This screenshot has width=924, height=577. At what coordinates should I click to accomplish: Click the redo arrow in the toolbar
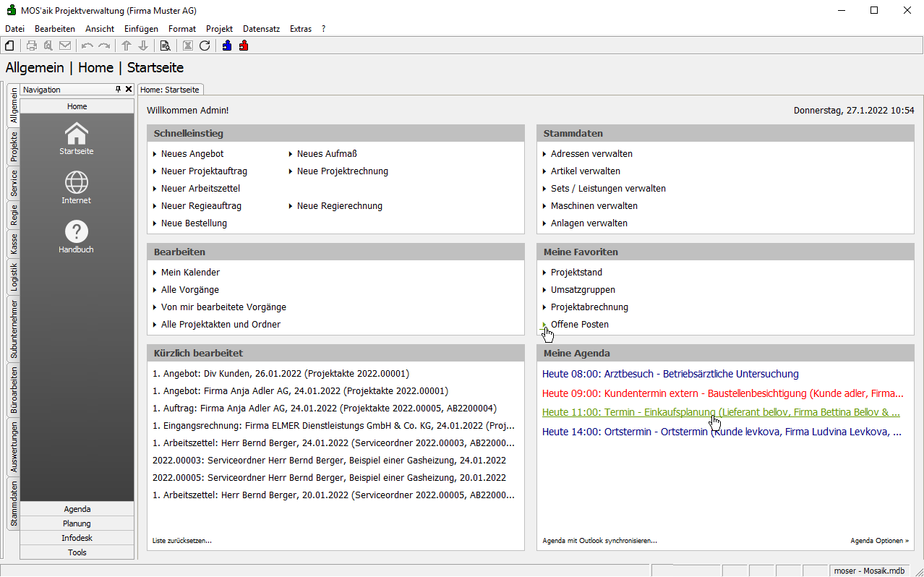point(104,46)
